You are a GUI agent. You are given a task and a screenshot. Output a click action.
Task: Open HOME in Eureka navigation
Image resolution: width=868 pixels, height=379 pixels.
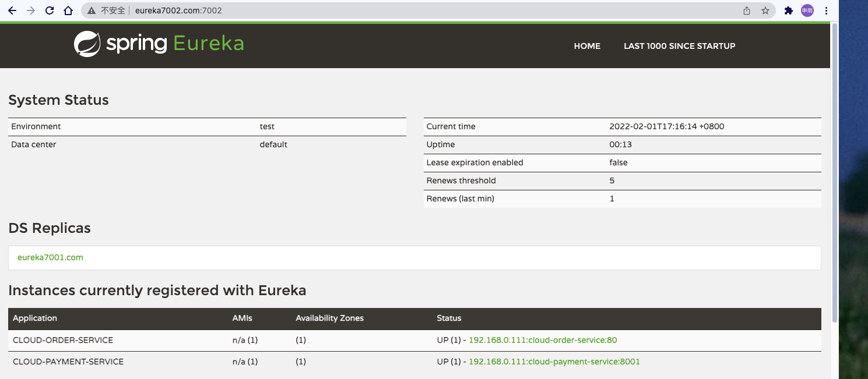(x=587, y=46)
